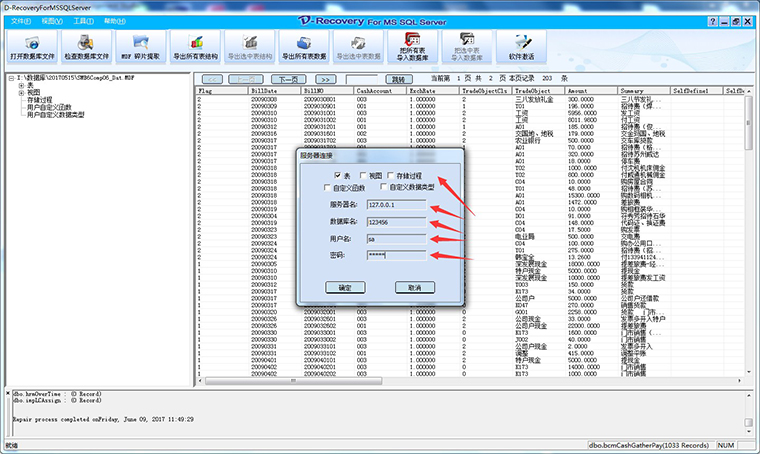
Task: Click the grid scrollbar down arrow
Action: [748, 372]
